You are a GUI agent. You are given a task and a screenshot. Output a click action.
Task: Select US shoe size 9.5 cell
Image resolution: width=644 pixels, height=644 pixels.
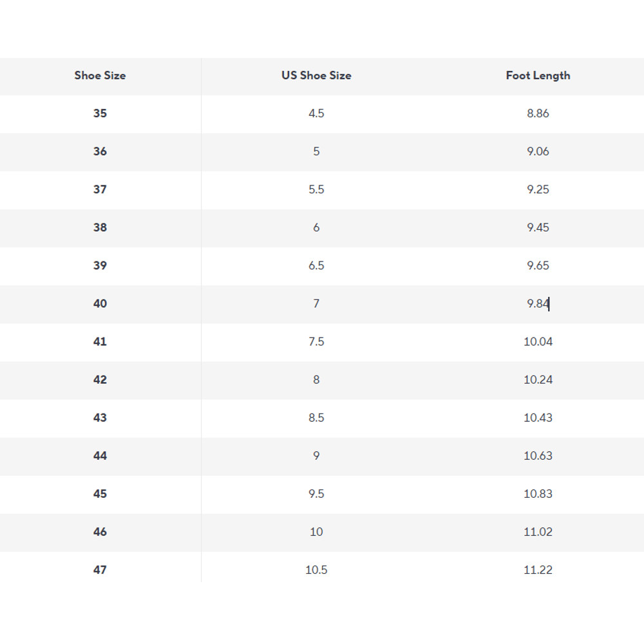(x=316, y=493)
